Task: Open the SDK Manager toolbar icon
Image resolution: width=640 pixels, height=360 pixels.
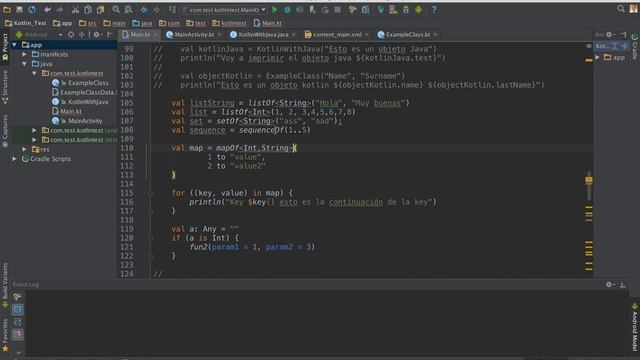Action: pos(406,9)
